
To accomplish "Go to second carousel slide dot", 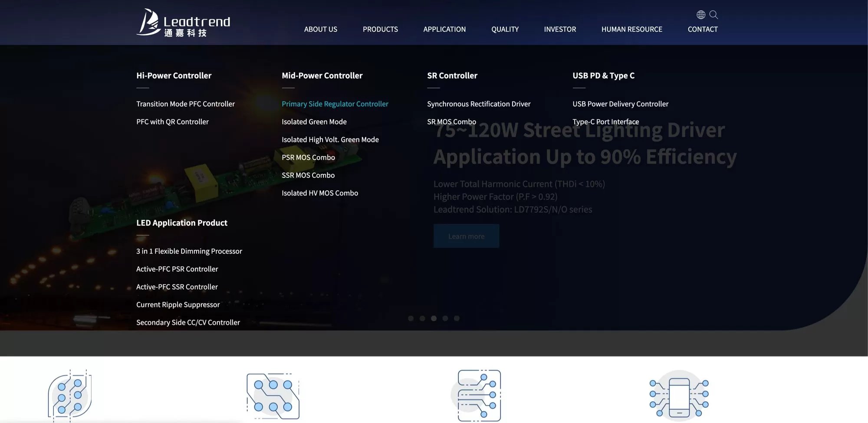I will click(x=422, y=318).
